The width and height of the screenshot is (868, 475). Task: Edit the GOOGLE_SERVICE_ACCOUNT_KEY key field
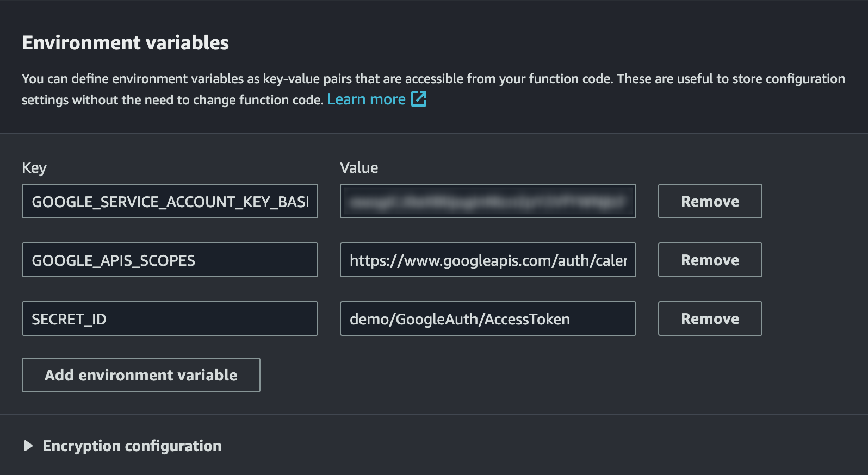(x=170, y=201)
